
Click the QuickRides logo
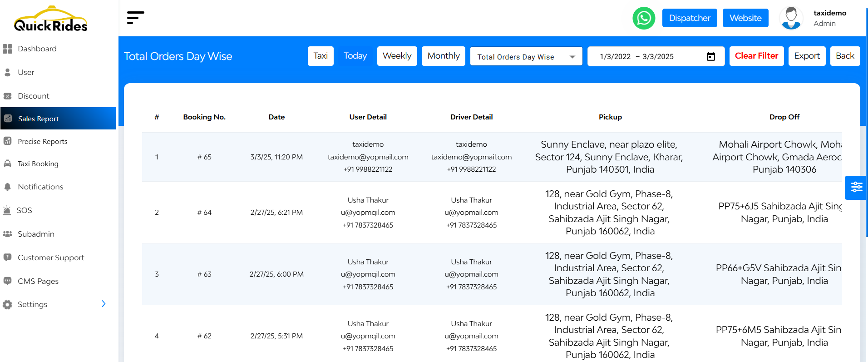coord(50,19)
